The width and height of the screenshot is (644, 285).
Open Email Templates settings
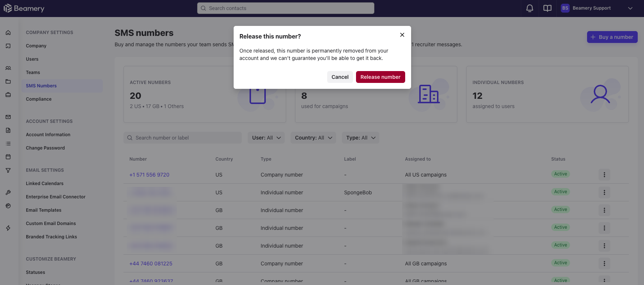[x=44, y=210]
